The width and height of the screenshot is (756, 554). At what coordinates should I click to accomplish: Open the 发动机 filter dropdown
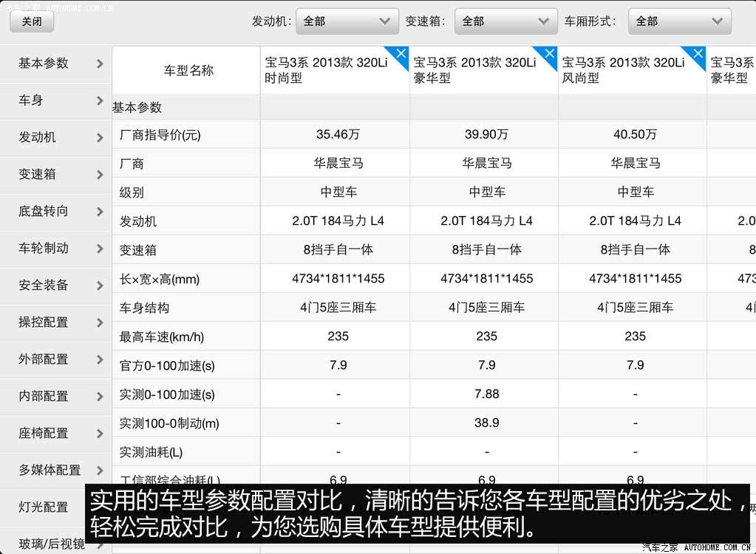point(347,21)
